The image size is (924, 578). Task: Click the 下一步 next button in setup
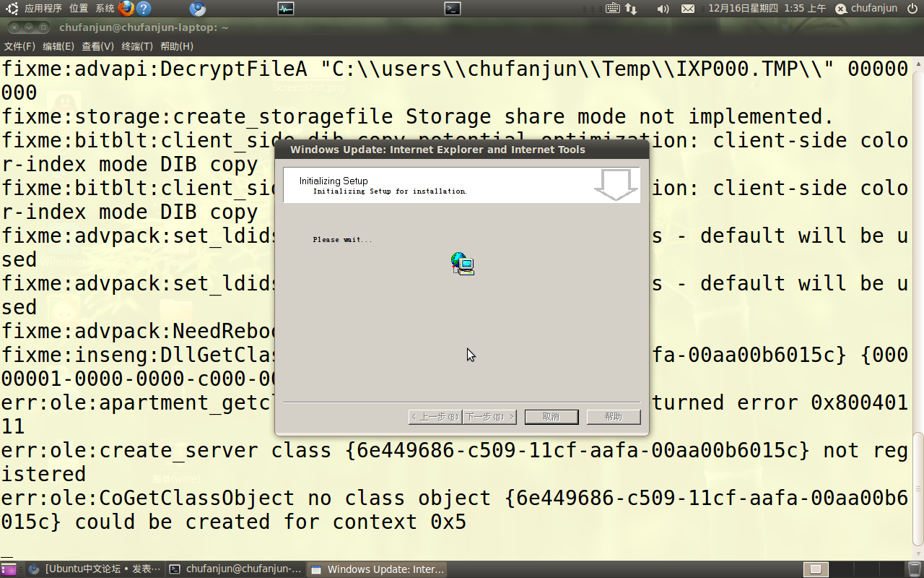click(x=489, y=417)
